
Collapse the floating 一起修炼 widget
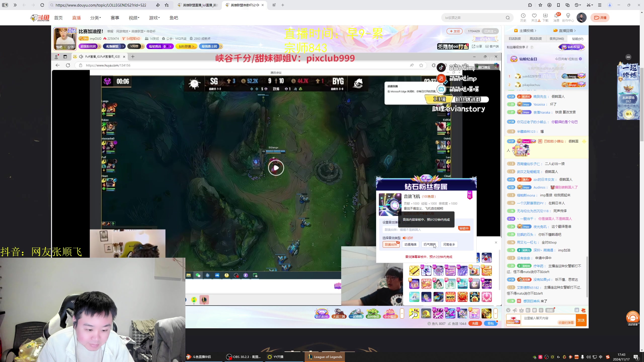pos(628,57)
